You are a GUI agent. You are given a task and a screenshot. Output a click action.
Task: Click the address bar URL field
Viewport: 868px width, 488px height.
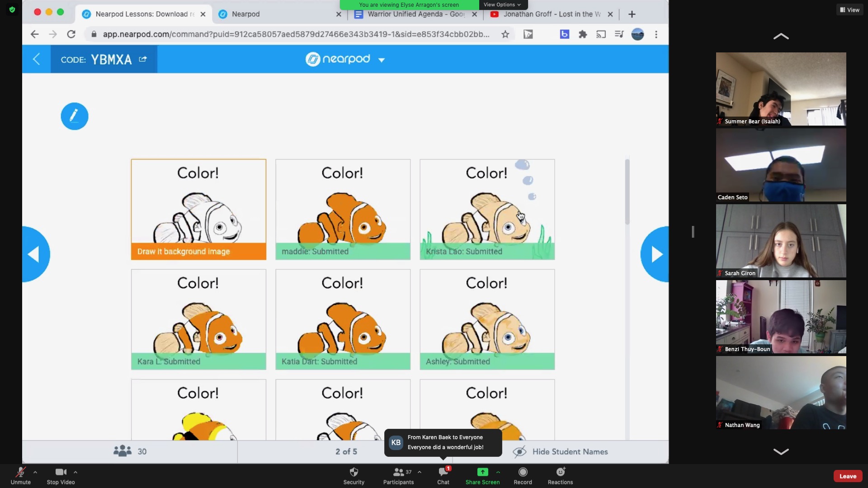pos(296,34)
